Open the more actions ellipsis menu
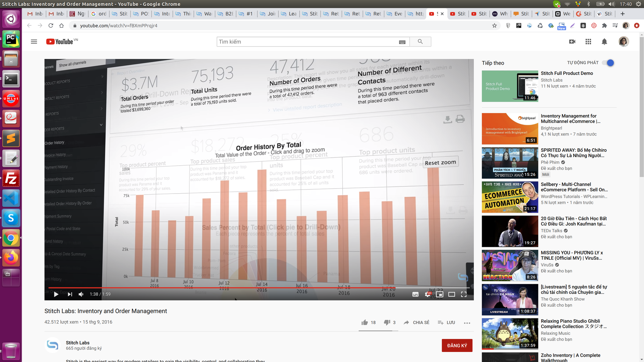 [x=467, y=323]
